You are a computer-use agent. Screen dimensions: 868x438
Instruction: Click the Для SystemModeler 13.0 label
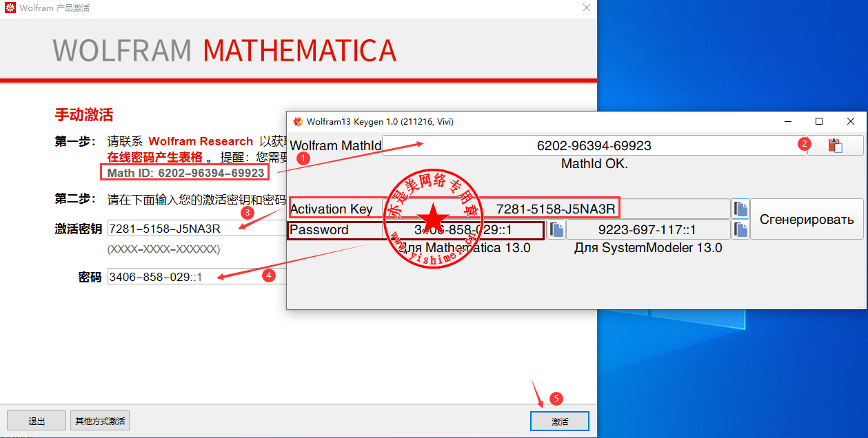click(x=648, y=248)
